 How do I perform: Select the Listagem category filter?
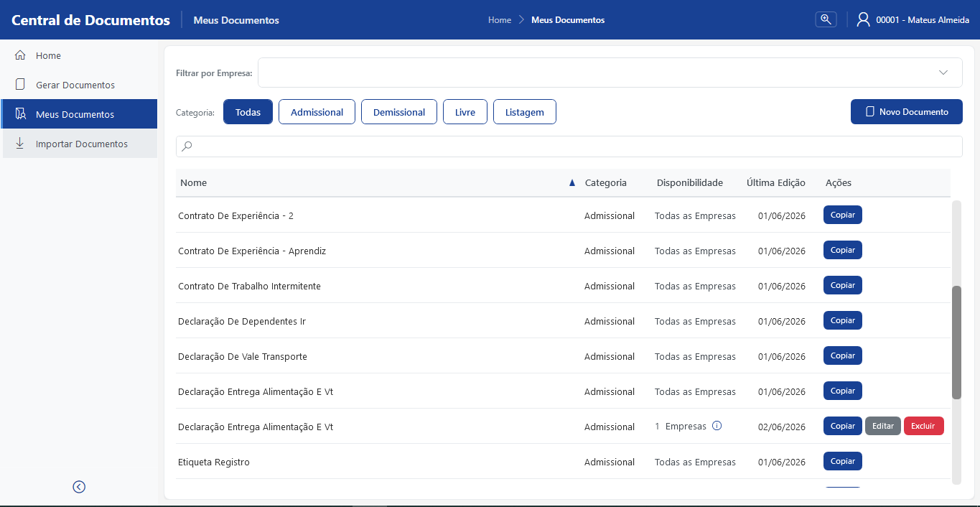pyautogui.click(x=524, y=112)
